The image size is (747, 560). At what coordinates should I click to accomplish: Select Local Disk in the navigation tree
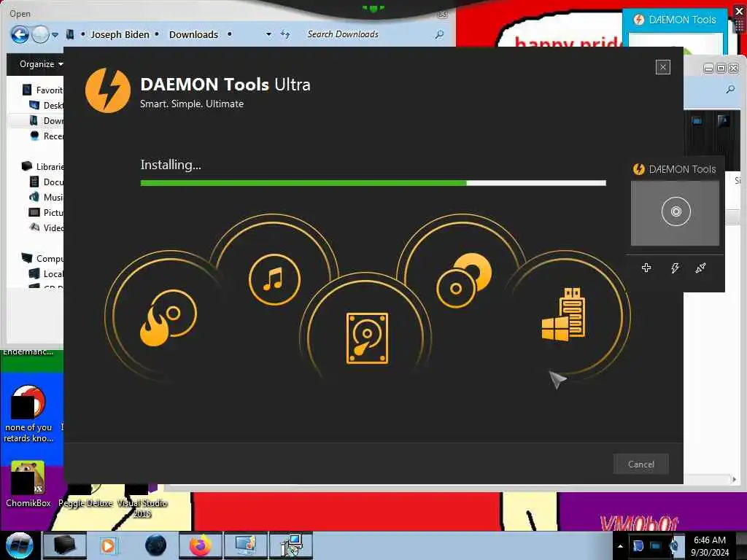tap(46, 273)
